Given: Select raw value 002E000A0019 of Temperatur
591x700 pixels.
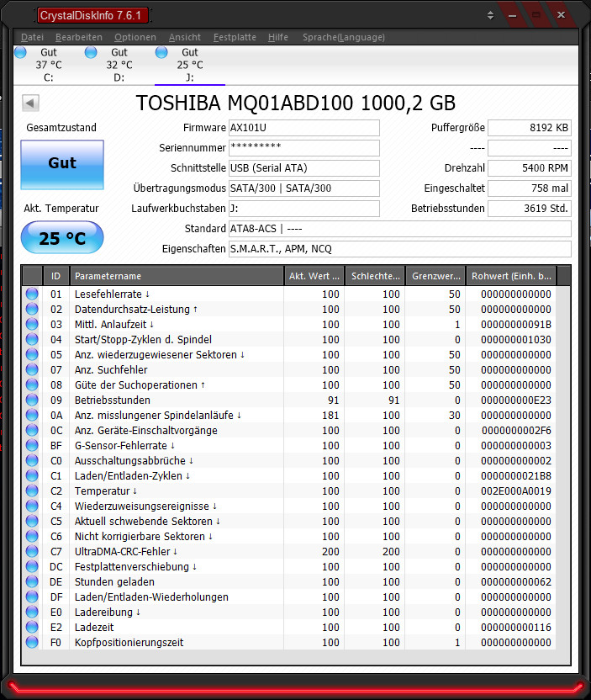Looking at the screenshot, I should pos(516,491).
